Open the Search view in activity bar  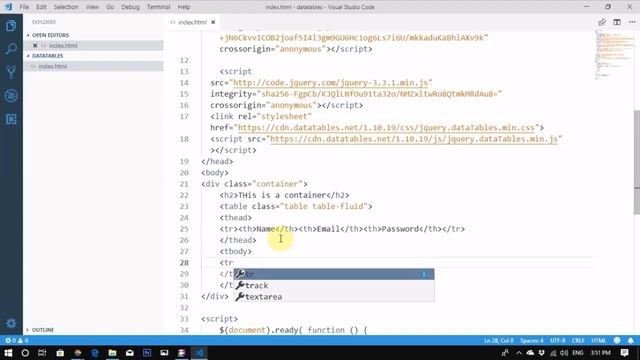11,49
